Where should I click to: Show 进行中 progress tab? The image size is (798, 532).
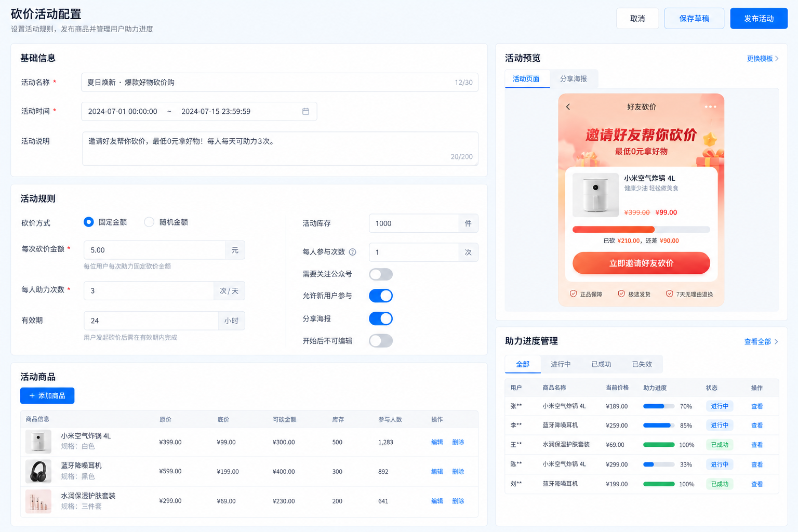[x=561, y=364]
